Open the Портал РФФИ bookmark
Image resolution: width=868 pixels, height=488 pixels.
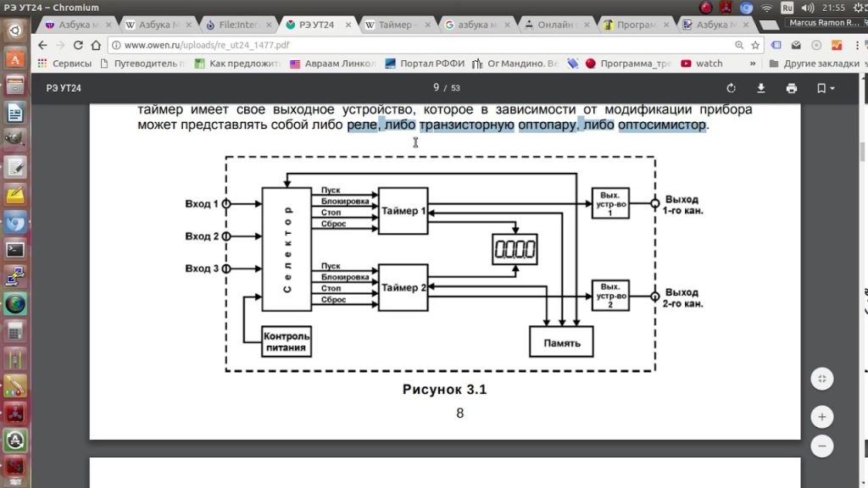pos(426,64)
